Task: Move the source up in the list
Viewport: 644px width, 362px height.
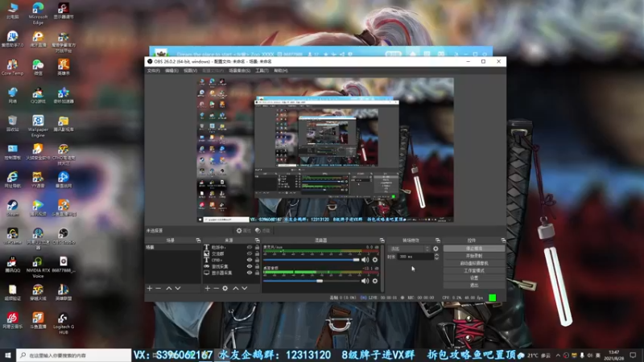Action: [236, 289]
